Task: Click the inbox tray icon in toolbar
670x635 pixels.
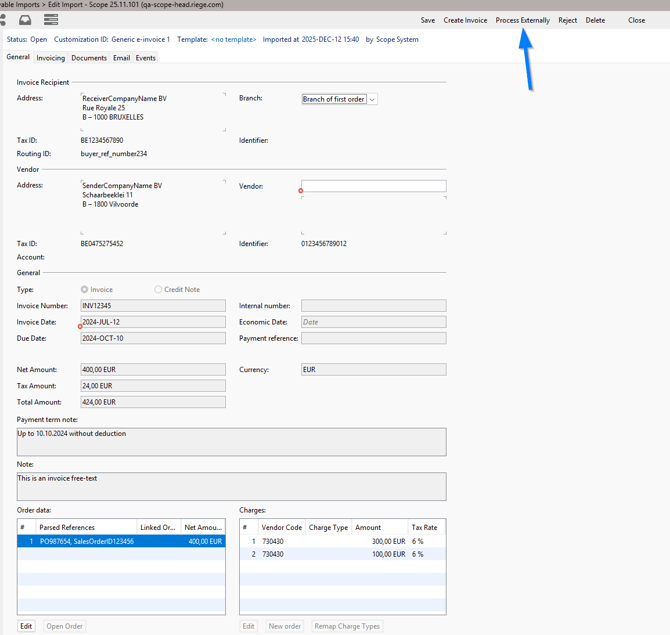Action: pos(25,20)
